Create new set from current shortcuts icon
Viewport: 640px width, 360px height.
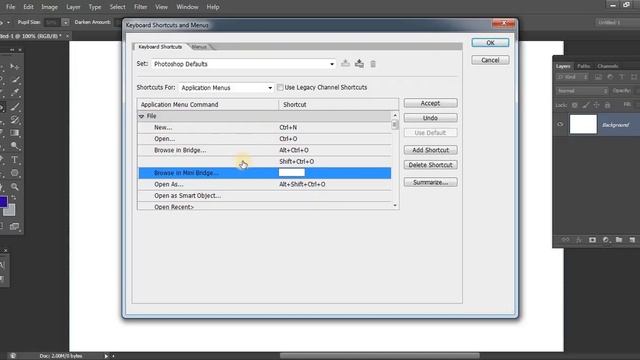point(359,64)
